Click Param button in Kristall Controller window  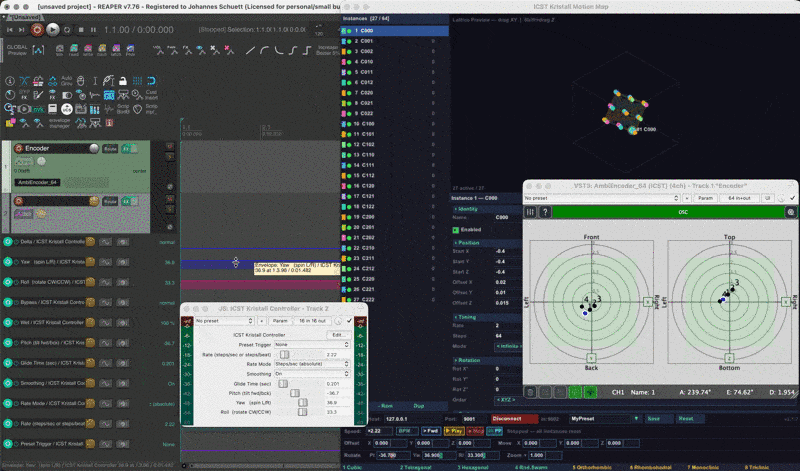[x=280, y=321]
